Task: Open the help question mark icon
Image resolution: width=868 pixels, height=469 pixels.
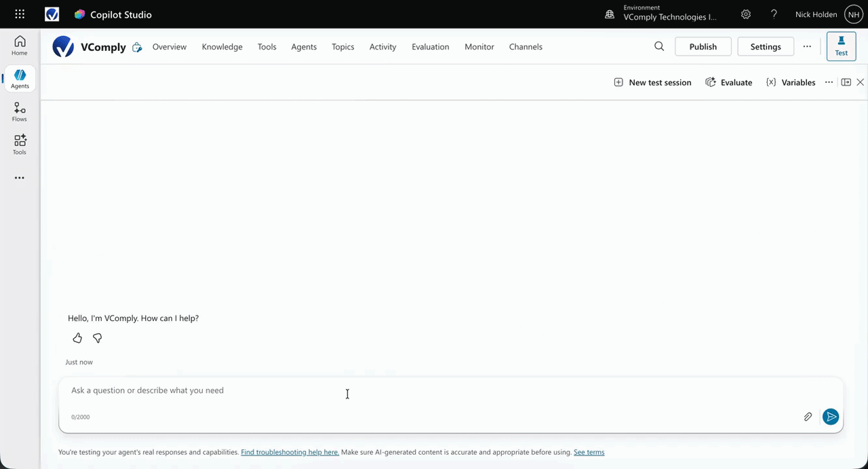Action: tap(774, 14)
